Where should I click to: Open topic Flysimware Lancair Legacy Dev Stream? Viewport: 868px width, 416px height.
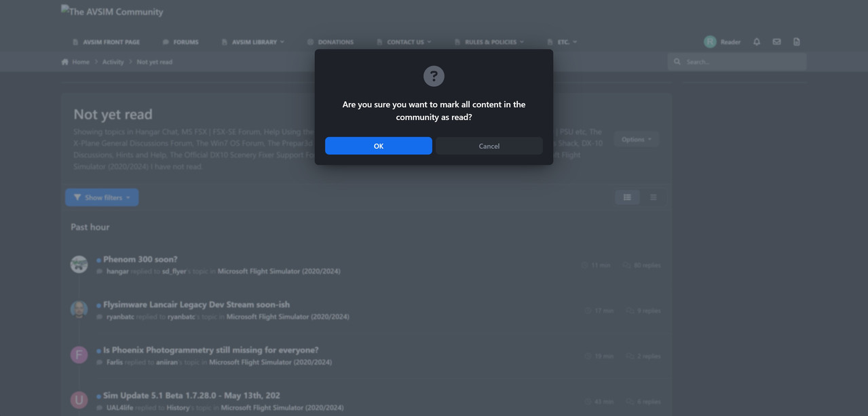click(x=196, y=305)
